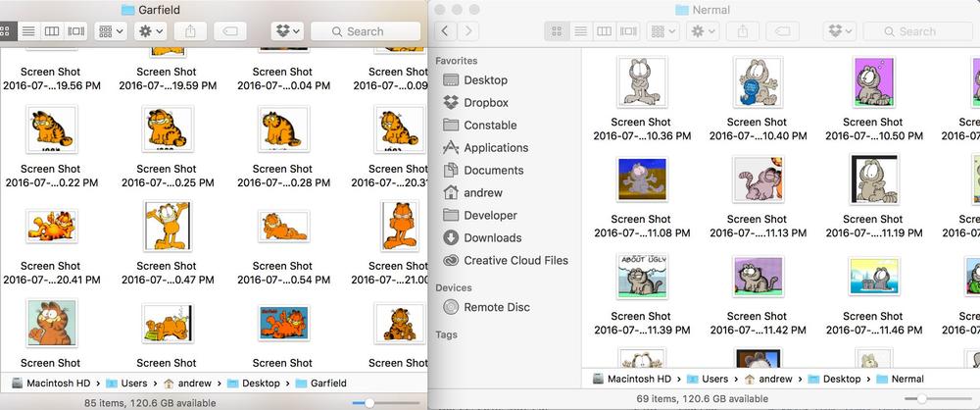Open Action gear menu in Nermal window

click(x=703, y=30)
